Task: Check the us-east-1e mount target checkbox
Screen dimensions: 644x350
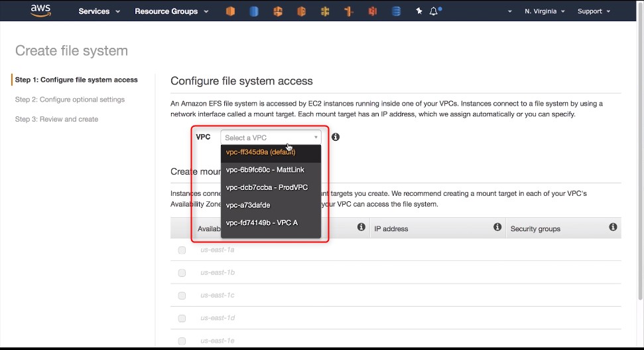Action: [x=182, y=341]
